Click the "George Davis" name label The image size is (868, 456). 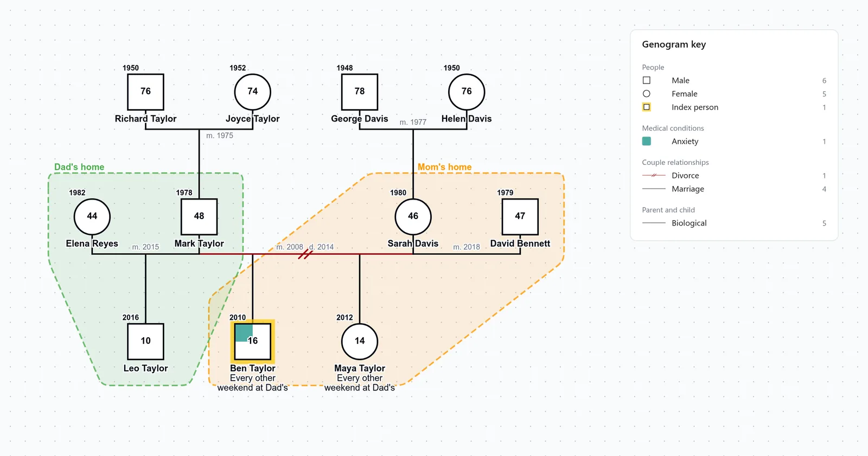360,119
